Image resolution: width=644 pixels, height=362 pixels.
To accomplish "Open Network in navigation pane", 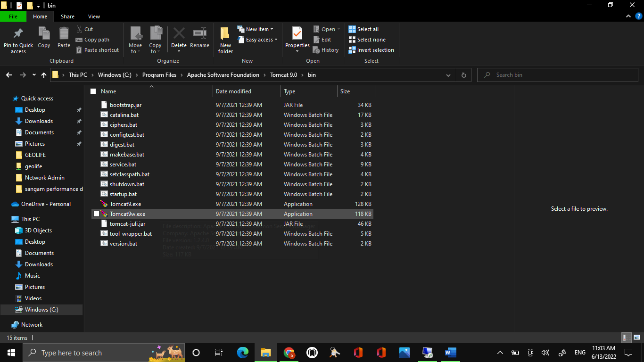I will [x=32, y=325].
